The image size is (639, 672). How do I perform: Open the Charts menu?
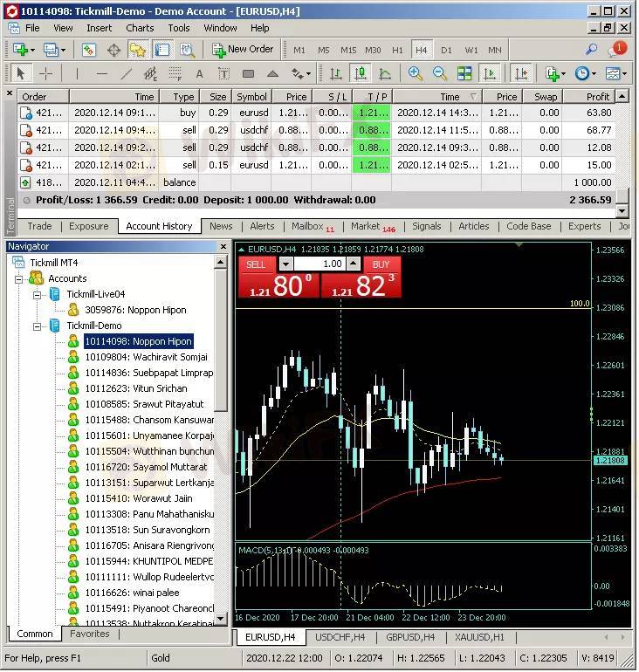coord(140,28)
